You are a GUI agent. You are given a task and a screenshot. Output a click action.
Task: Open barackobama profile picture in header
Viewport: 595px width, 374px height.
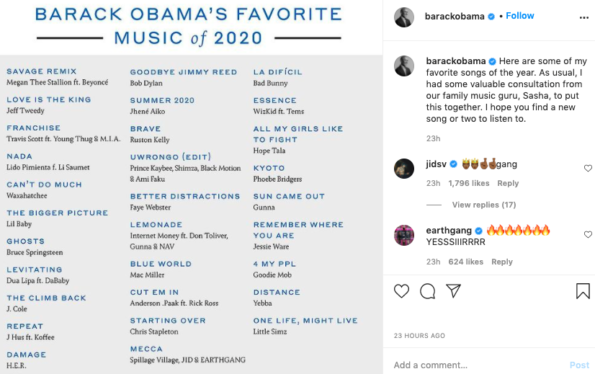404,17
